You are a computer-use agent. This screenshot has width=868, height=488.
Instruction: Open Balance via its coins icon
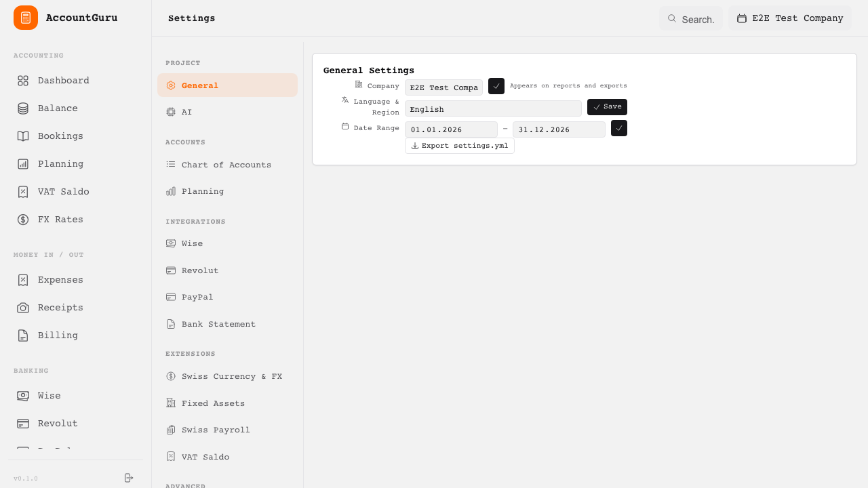click(x=23, y=108)
